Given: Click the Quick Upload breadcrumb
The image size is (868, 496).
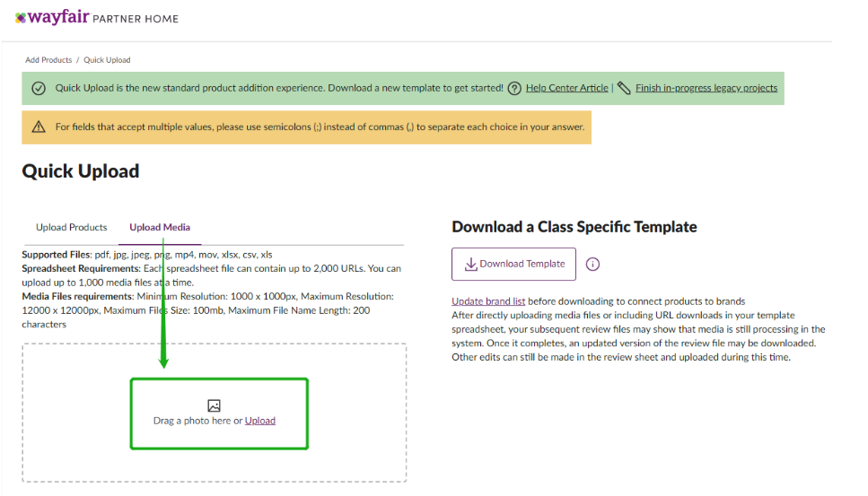Looking at the screenshot, I should 107,60.
